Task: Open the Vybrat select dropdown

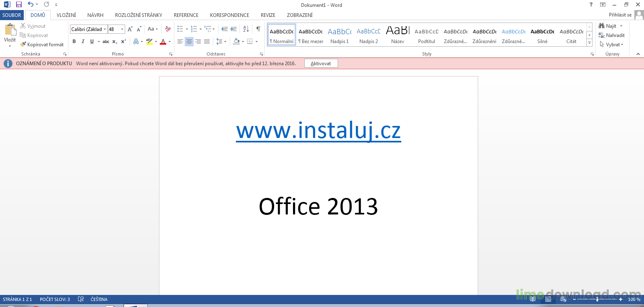Action: point(611,45)
